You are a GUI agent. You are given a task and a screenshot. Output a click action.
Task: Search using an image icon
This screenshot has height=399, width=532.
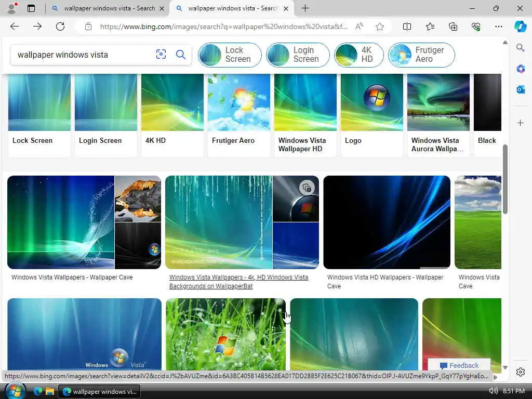161,54
